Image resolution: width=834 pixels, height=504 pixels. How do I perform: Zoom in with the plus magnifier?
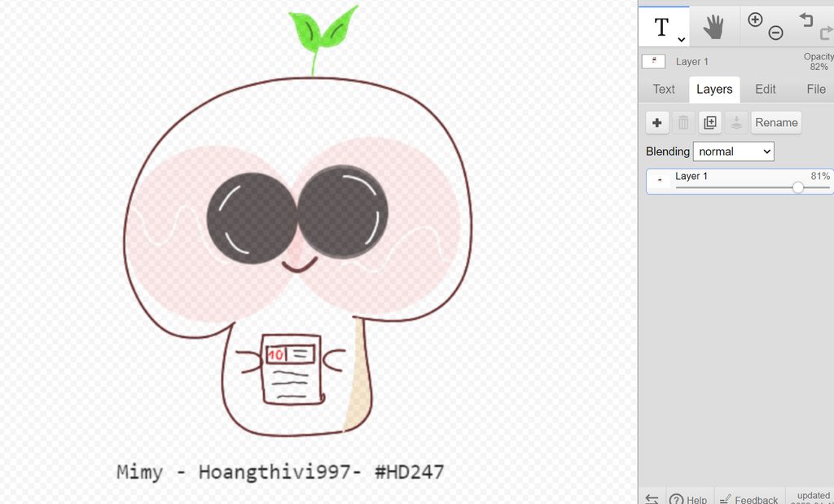pos(755,20)
